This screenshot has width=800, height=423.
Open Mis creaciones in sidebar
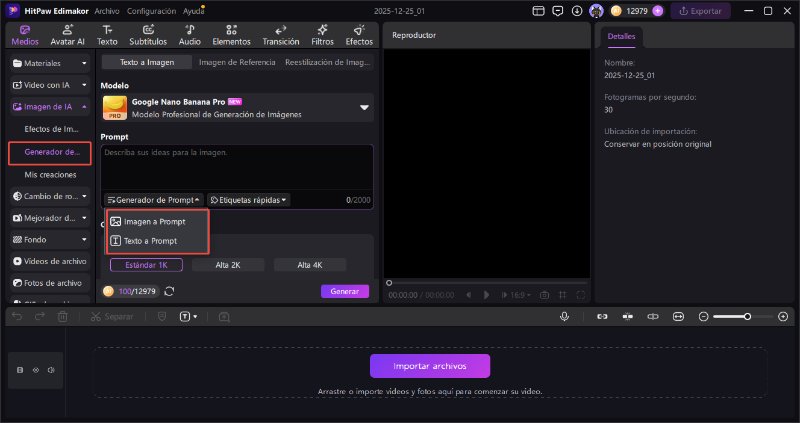[50, 175]
